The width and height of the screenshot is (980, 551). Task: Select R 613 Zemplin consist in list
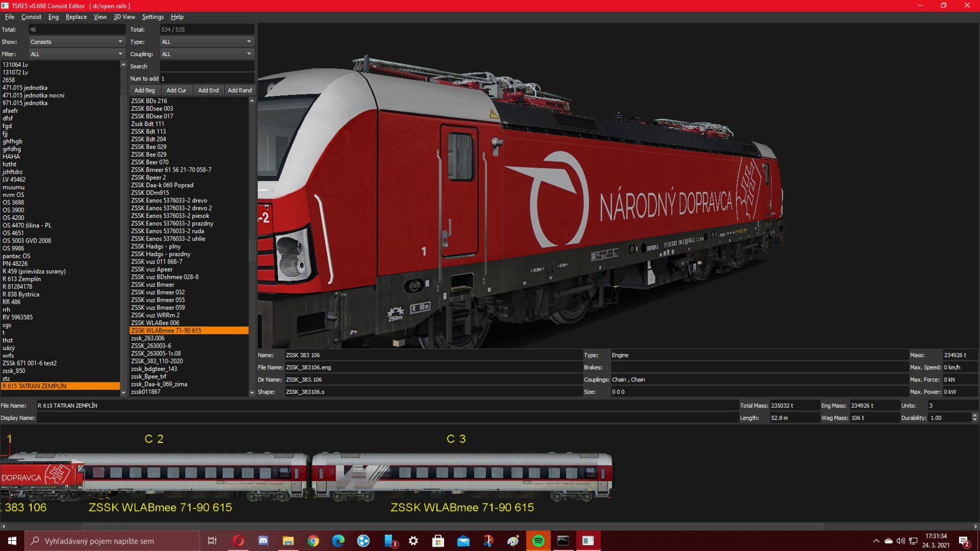tap(22, 279)
